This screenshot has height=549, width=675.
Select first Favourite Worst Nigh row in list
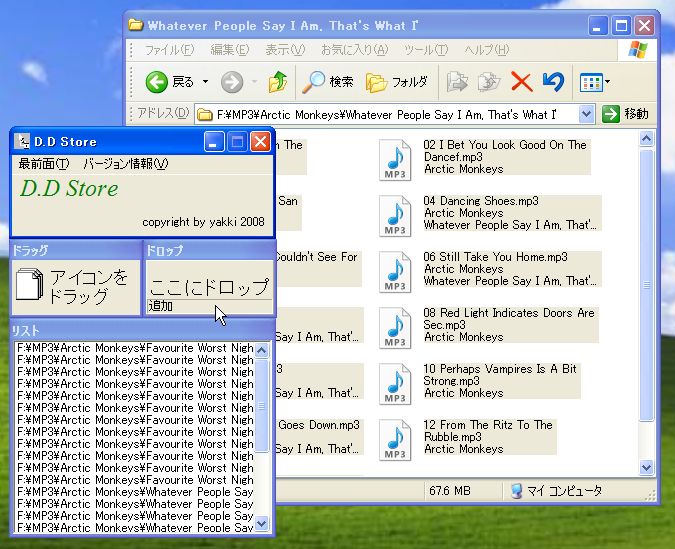135,347
